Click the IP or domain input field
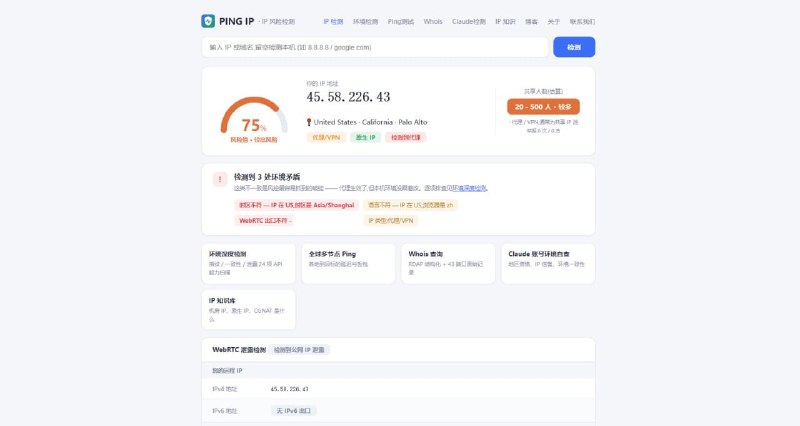The height and width of the screenshot is (426, 800). pos(375,47)
